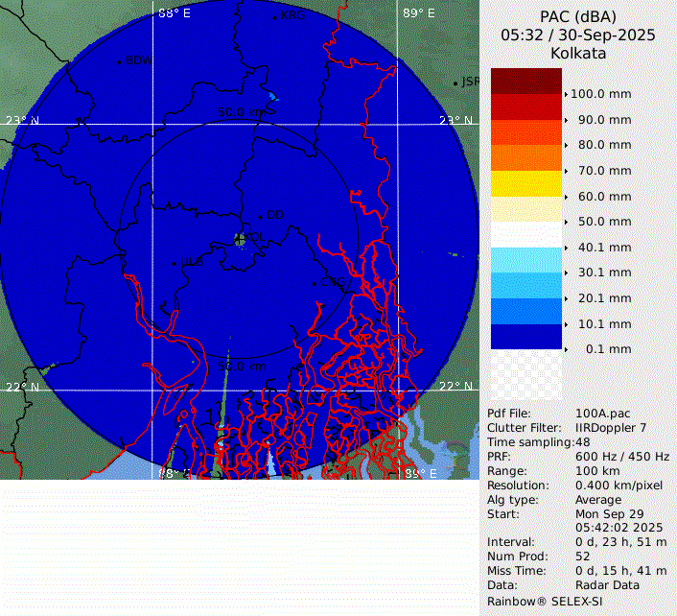Screen dimensions: 677x616
Task: Click the orange 70.0 mm legend swatch
Action: (x=525, y=157)
